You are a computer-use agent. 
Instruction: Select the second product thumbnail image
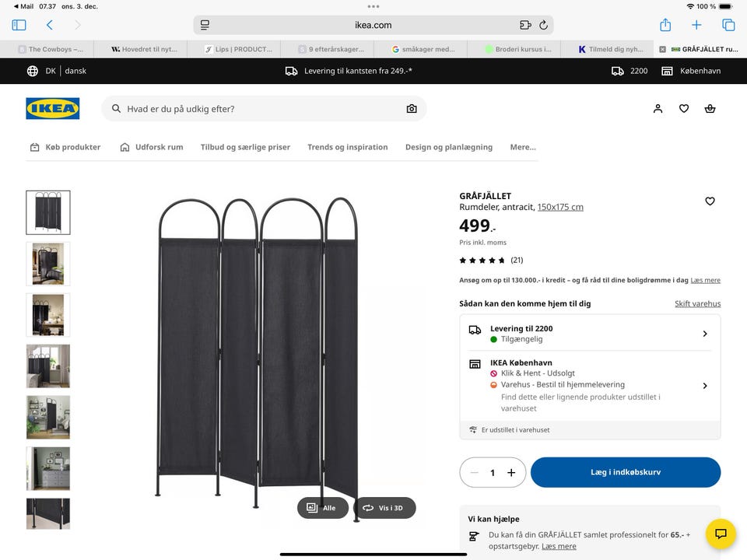click(48, 264)
